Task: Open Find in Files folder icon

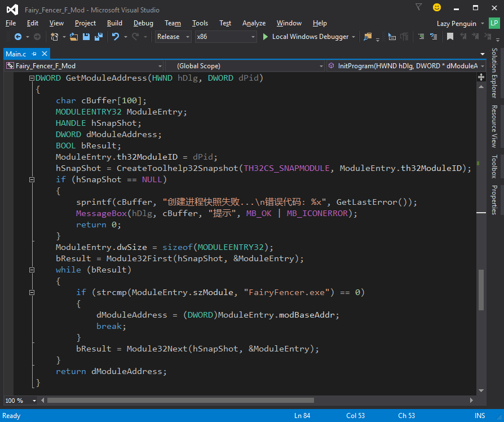Action: 368,37
